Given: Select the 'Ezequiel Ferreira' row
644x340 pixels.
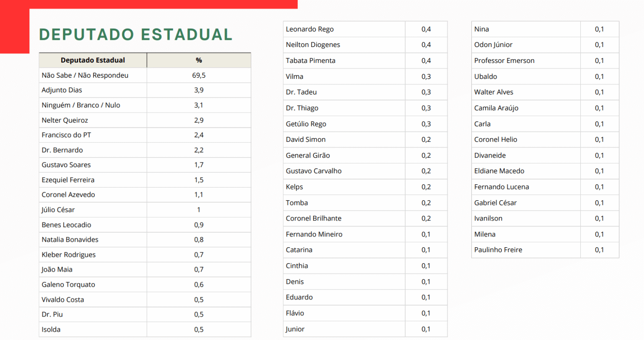Looking at the screenshot, I should pos(68,180).
